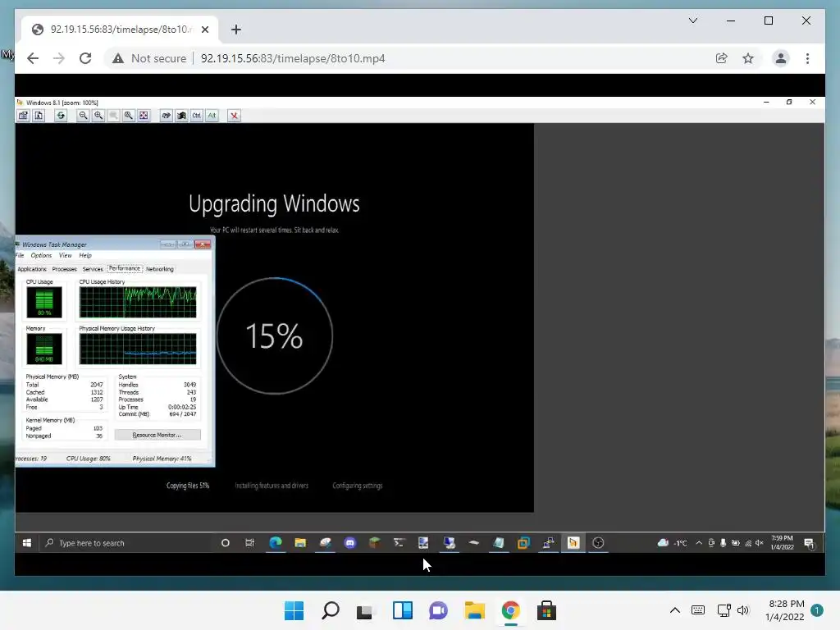This screenshot has width=840, height=630.
Task: Open OBS icon on inner taskbar
Action: click(598, 543)
